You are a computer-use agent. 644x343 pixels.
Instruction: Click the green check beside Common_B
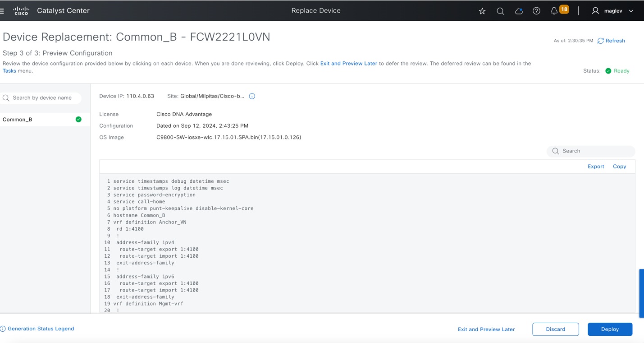click(78, 119)
